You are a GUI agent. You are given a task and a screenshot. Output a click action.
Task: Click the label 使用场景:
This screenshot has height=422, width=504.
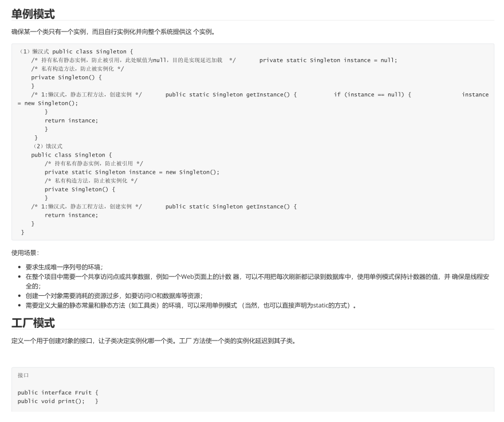point(25,253)
